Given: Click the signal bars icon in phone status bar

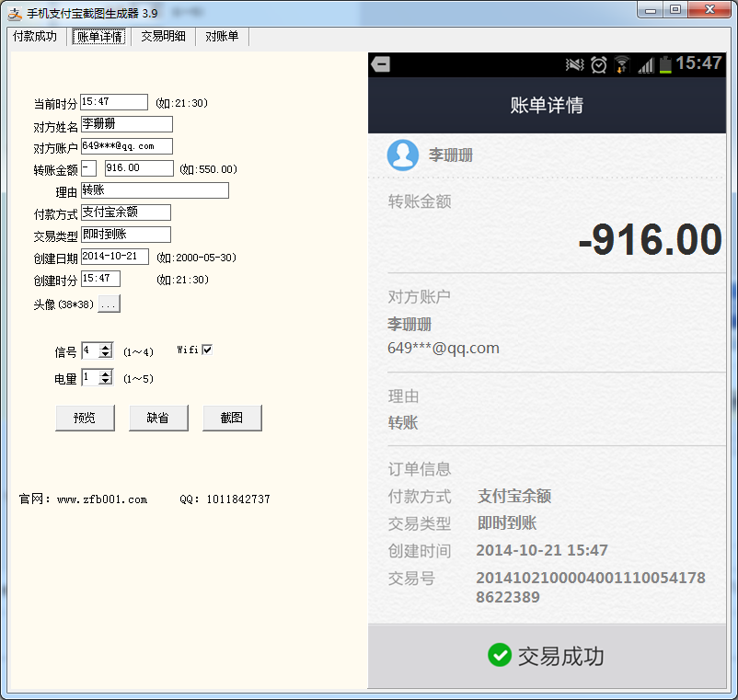Looking at the screenshot, I should (646, 65).
